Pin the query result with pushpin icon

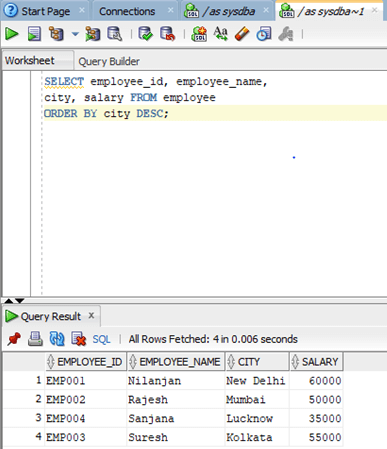[x=14, y=339]
